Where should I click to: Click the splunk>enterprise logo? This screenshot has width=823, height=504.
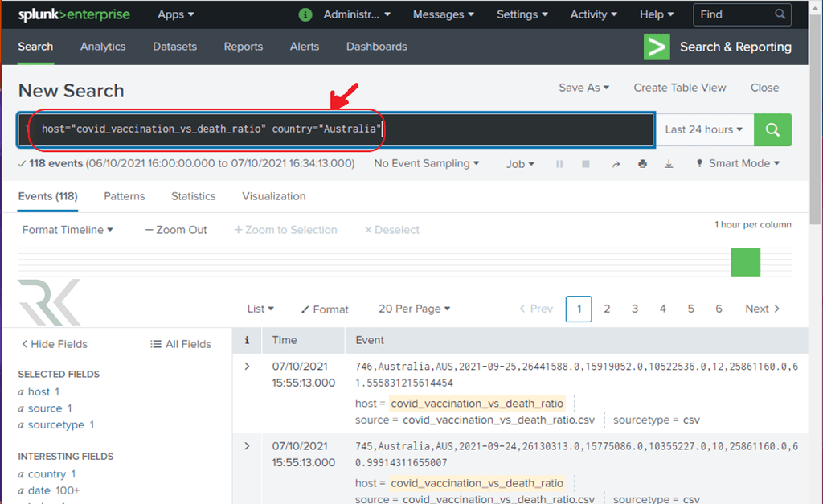[74, 14]
